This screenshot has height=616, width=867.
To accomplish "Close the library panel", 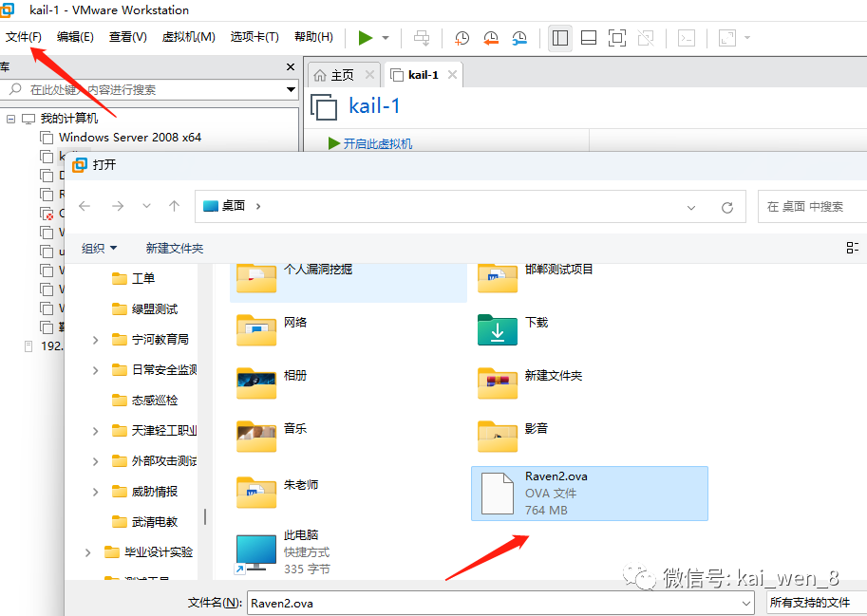I will click(x=291, y=66).
